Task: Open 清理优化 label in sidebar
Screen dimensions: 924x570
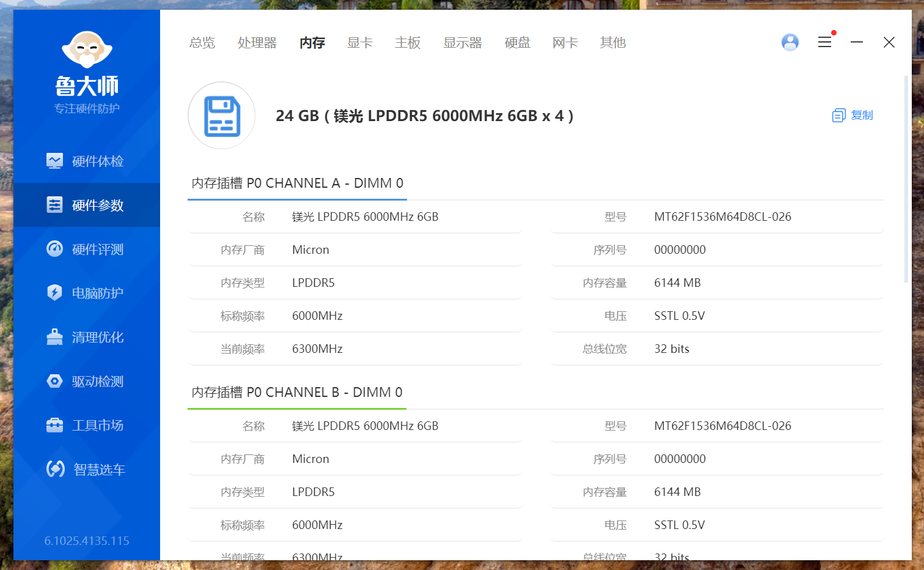Action: [x=98, y=338]
